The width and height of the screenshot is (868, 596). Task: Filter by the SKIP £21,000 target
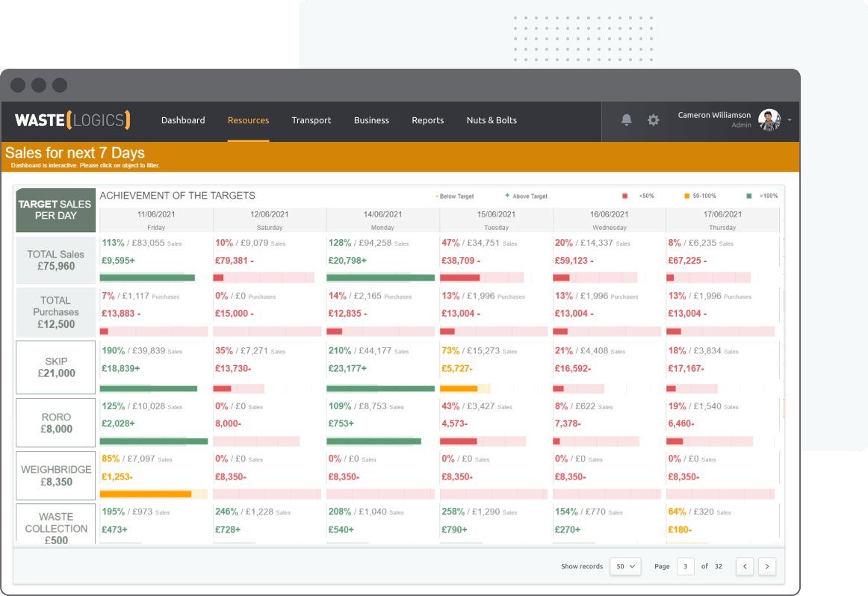56,367
